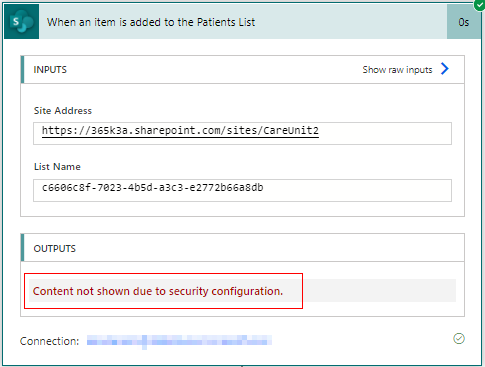This screenshot has height=367, width=485.
Task: Click the SharePoint trigger icon
Action: pos(22,22)
